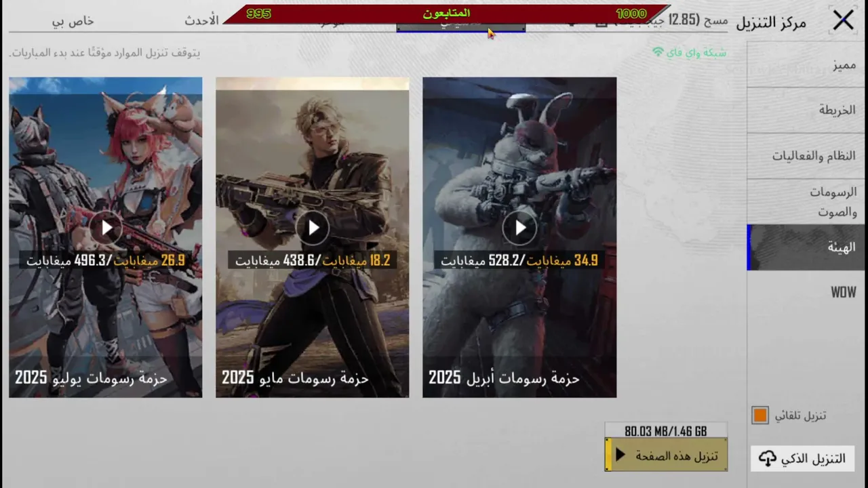The image size is (868, 488).
Task: Click the title حزمة رسومات أبريل 2025
Action: 504,378
